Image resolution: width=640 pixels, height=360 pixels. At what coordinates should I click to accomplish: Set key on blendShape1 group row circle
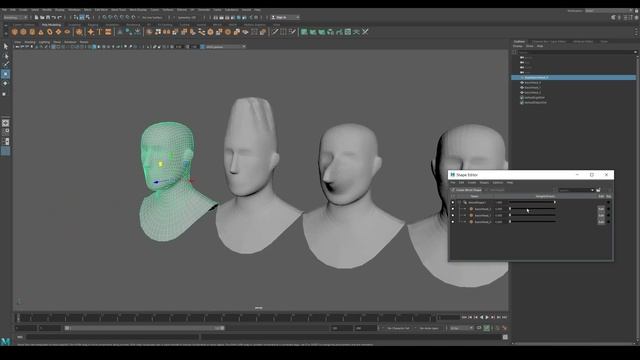coord(609,202)
